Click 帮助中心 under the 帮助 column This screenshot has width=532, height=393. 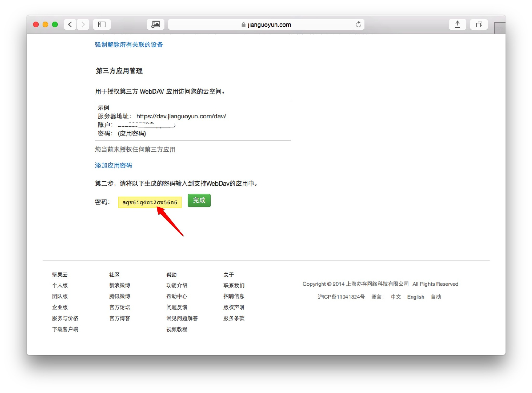coord(177,296)
